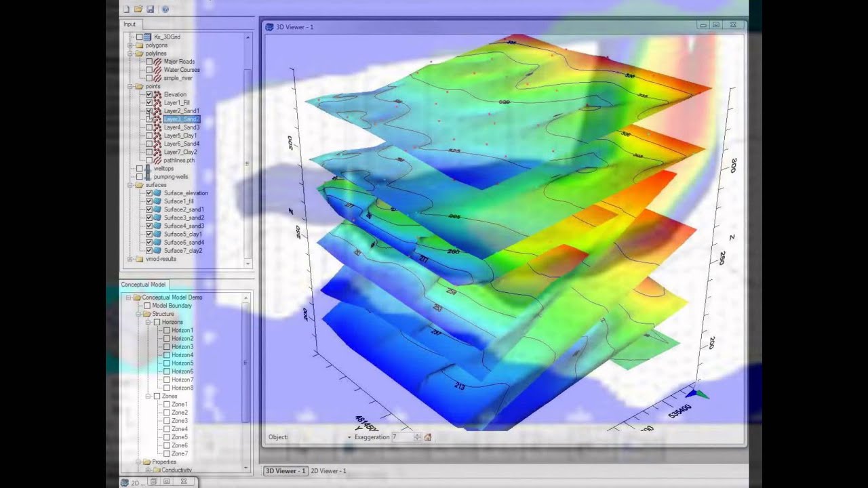Viewport: 868px width, 488px height.
Task: Click the Exaggeration spinner arrows
Action: point(418,437)
